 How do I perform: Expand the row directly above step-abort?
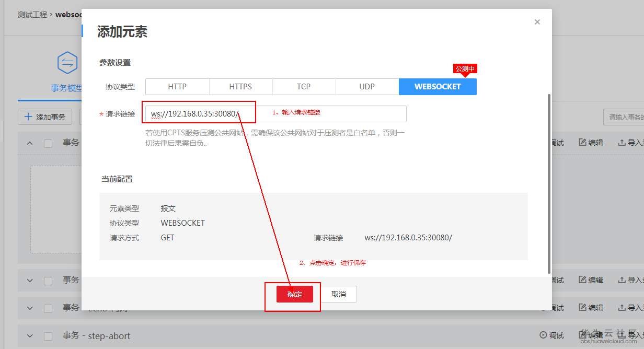pos(30,308)
